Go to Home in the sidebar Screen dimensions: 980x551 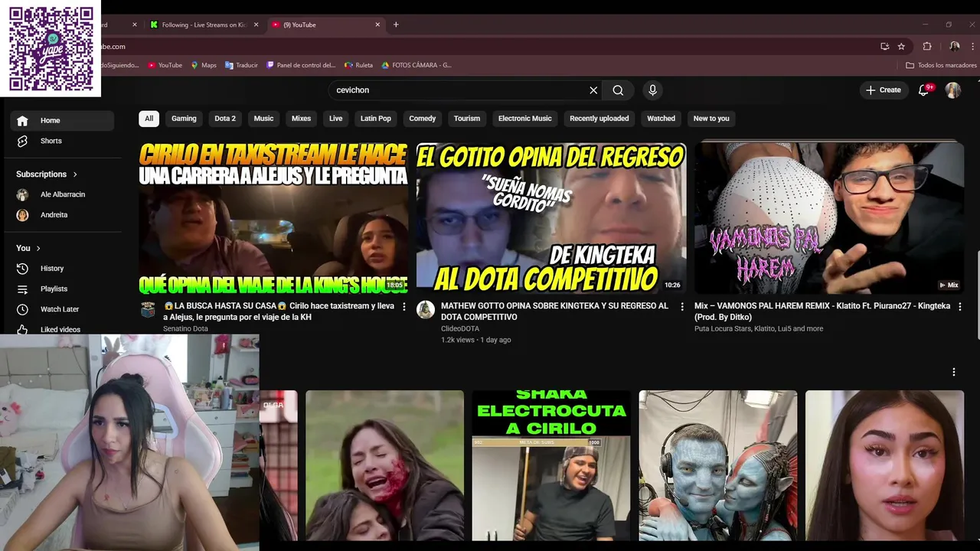pos(62,120)
